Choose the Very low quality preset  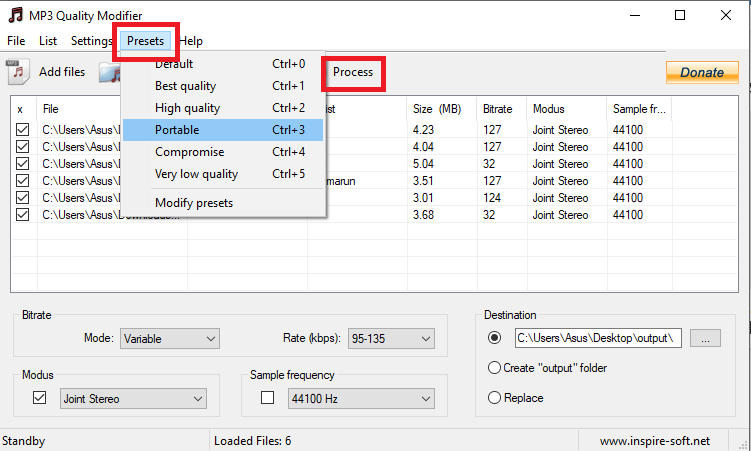pos(223,174)
